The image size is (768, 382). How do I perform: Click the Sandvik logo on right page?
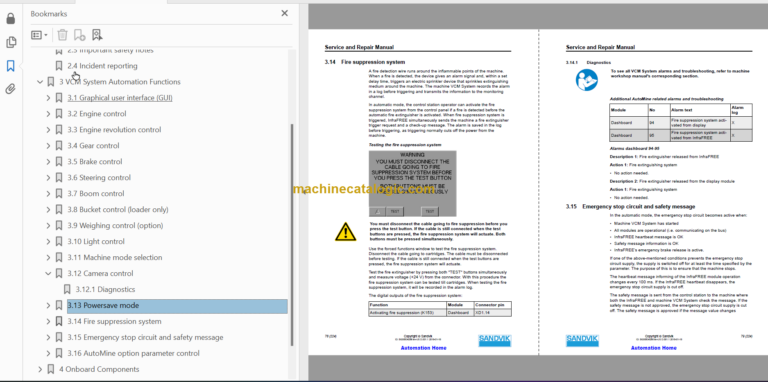(x=582, y=340)
